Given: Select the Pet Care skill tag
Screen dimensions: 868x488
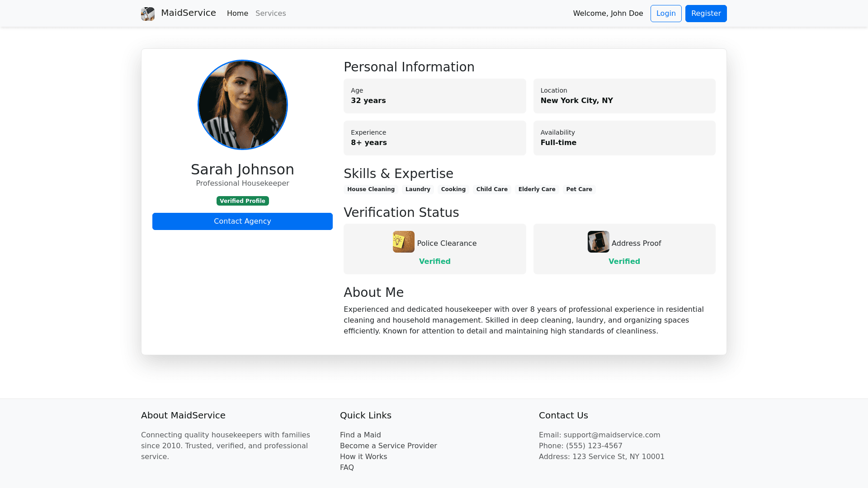Looking at the screenshot, I should [579, 189].
